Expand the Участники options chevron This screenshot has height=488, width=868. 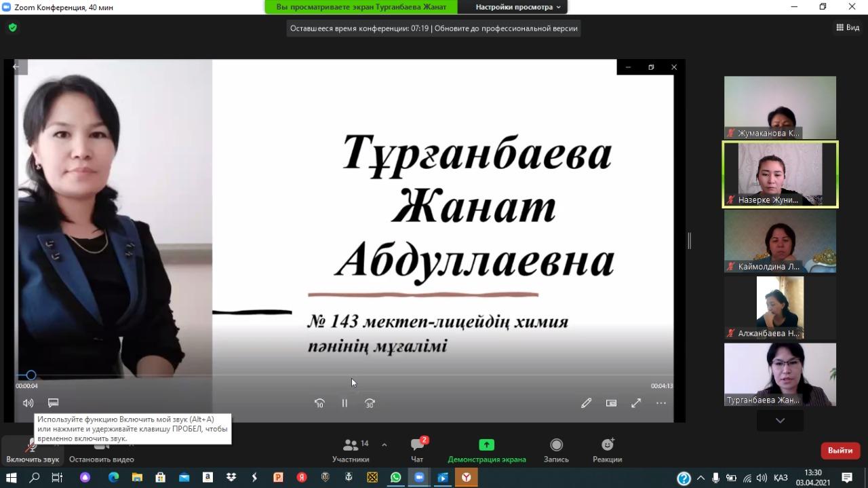coord(384,446)
